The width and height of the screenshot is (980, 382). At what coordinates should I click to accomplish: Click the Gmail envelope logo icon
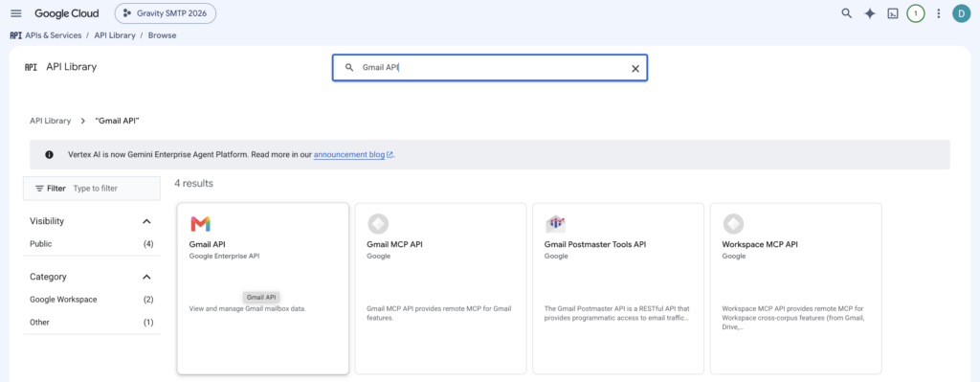click(201, 224)
